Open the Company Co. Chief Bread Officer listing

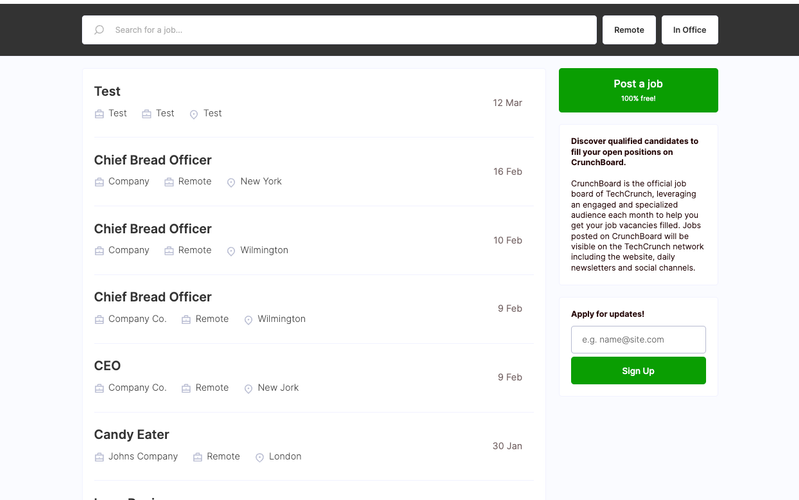[152, 297]
